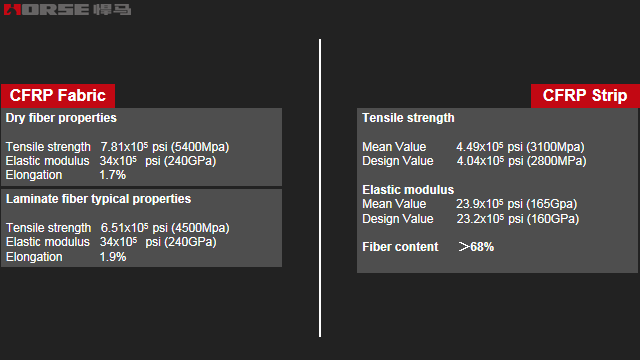This screenshot has height=360, width=640.
Task: Click the CFRP Strip Elastic modulus heading
Action: 408,190
